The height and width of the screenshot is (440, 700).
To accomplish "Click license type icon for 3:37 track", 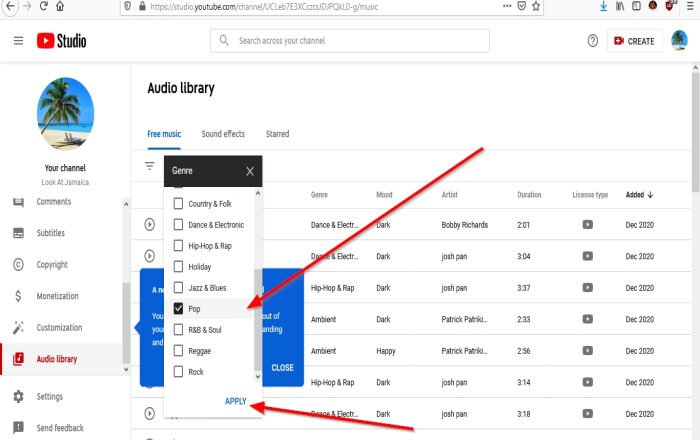I will [588, 287].
